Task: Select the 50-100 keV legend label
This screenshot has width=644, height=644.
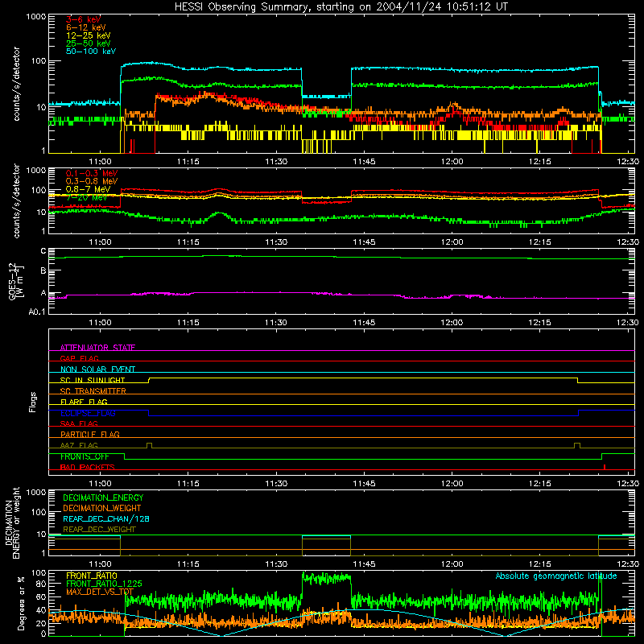Action: point(91,52)
